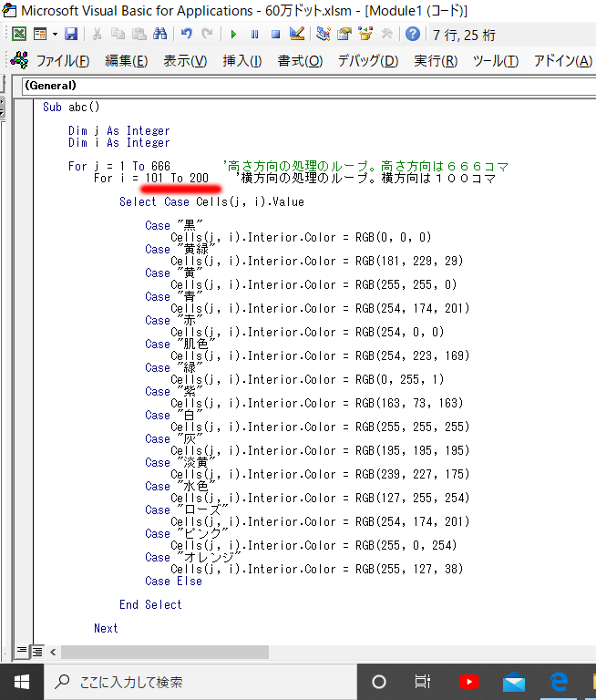Click the 'End Select' line
Screen dimensions: 596x700
click(150, 605)
